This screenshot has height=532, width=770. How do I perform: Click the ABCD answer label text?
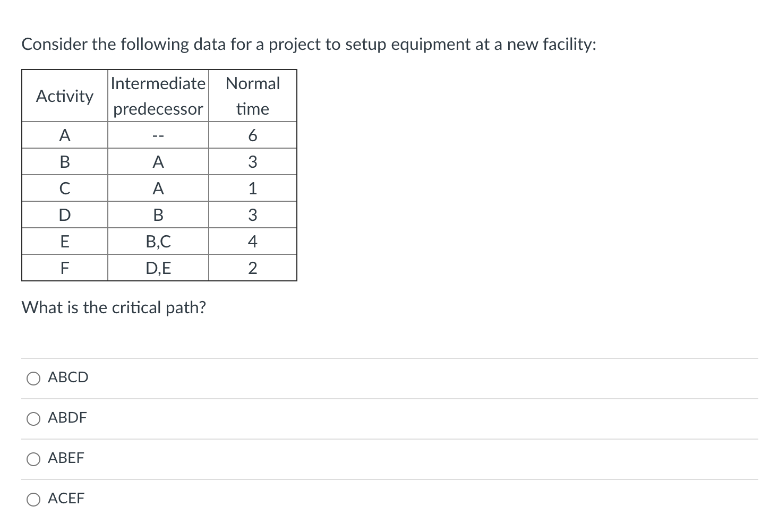(67, 378)
